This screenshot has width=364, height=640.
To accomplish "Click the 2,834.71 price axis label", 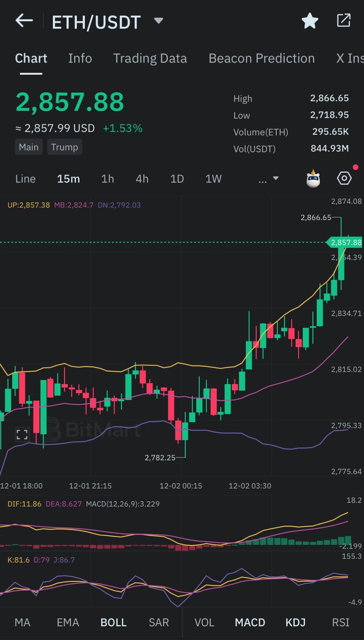I will click(x=346, y=313).
